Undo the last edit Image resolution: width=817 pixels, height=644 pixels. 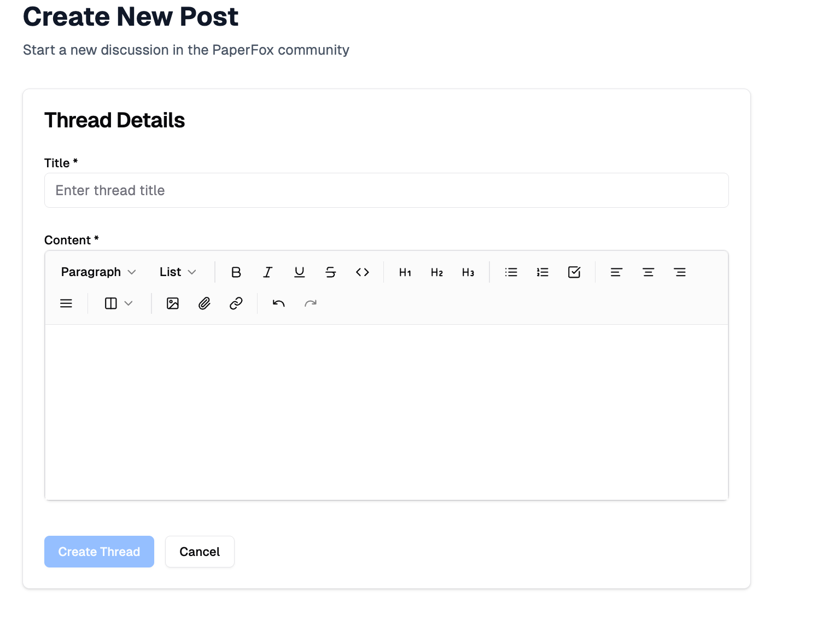pyautogui.click(x=279, y=303)
